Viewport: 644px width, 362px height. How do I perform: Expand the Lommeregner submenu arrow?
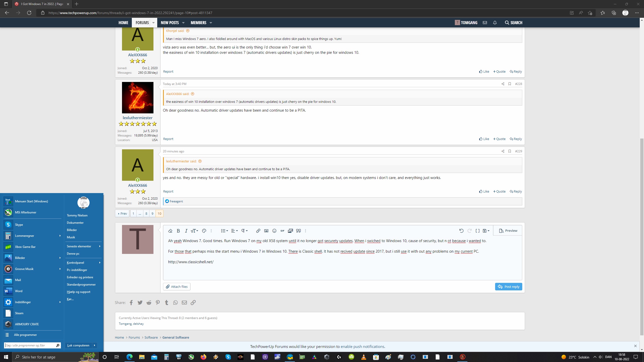(x=60, y=236)
